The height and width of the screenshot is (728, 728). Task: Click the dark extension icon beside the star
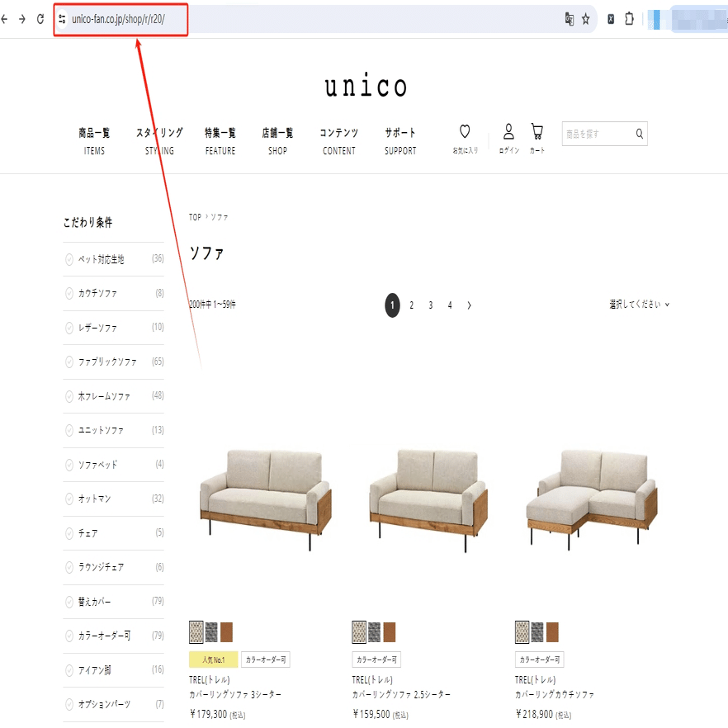tap(611, 19)
